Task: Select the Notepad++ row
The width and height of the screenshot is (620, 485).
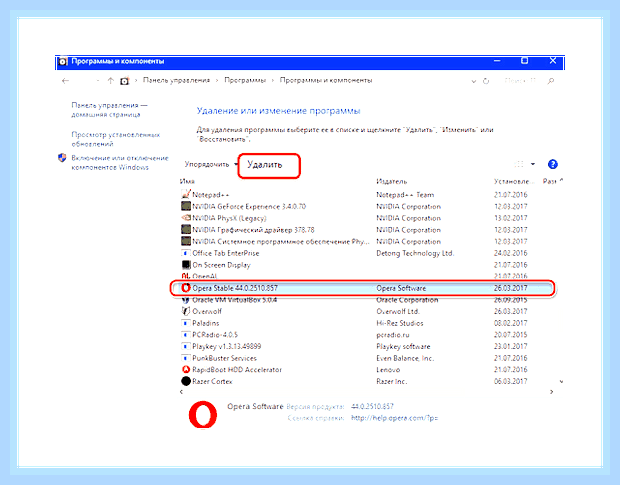Action: (354, 194)
